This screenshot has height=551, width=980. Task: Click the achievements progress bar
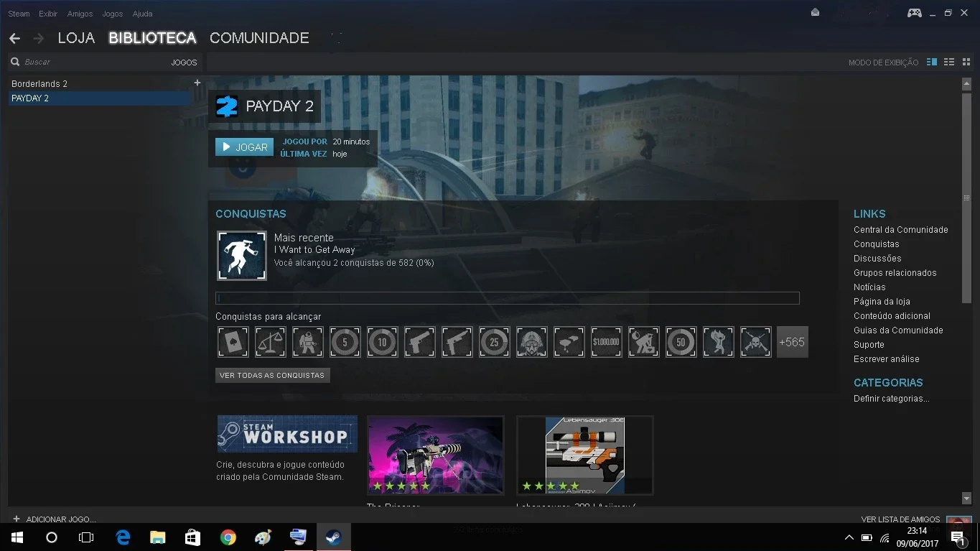click(x=508, y=298)
